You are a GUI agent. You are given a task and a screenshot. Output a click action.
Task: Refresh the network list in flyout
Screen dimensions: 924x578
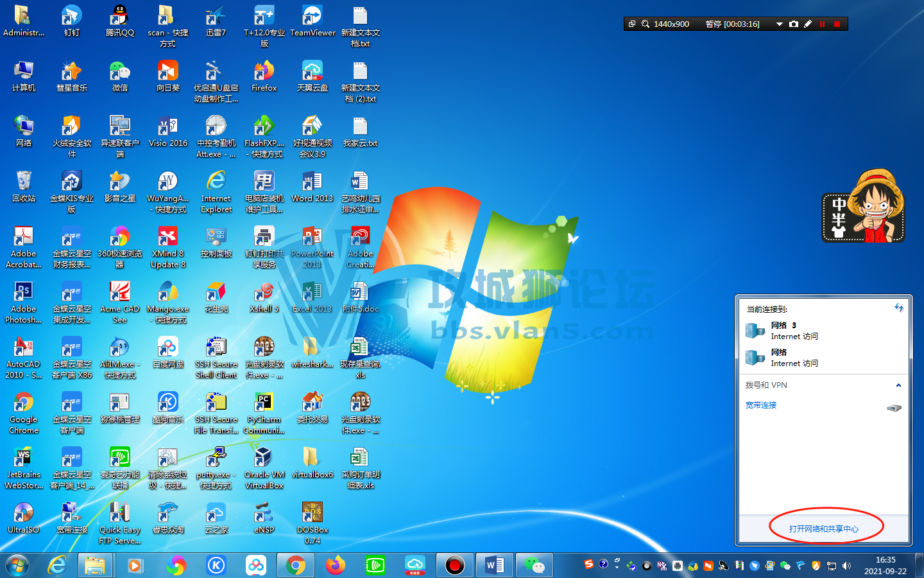pyautogui.click(x=899, y=308)
